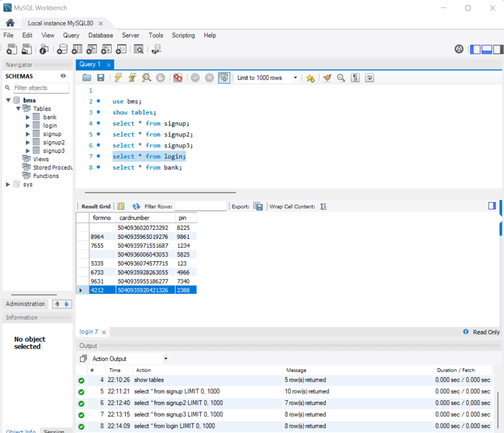504x433 pixels.
Task: Reconnect to DBMS icon
Action: [156, 49]
